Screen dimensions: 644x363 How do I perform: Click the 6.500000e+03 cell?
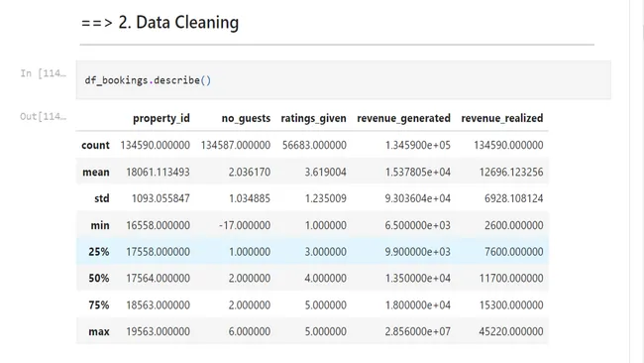418,225
